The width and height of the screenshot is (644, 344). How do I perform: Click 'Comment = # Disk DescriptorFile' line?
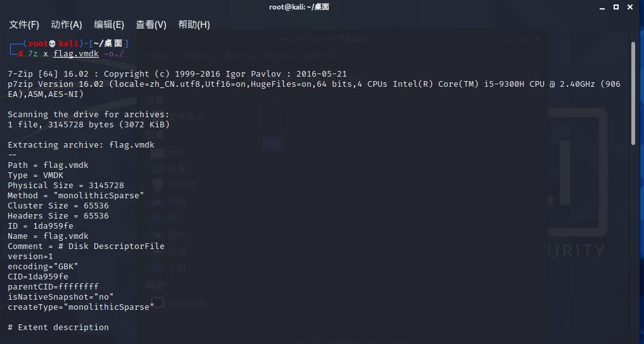click(x=86, y=246)
